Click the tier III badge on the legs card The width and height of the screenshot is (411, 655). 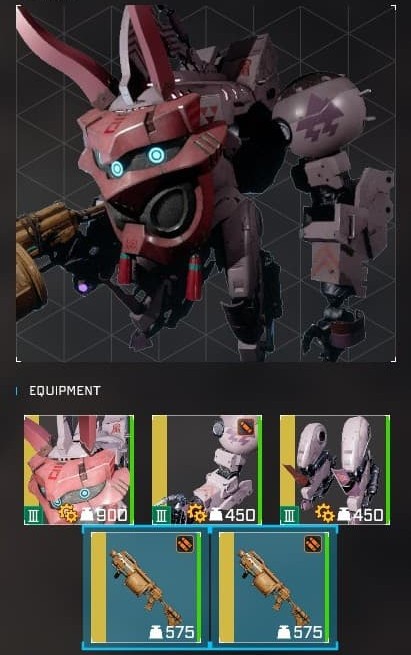click(290, 515)
